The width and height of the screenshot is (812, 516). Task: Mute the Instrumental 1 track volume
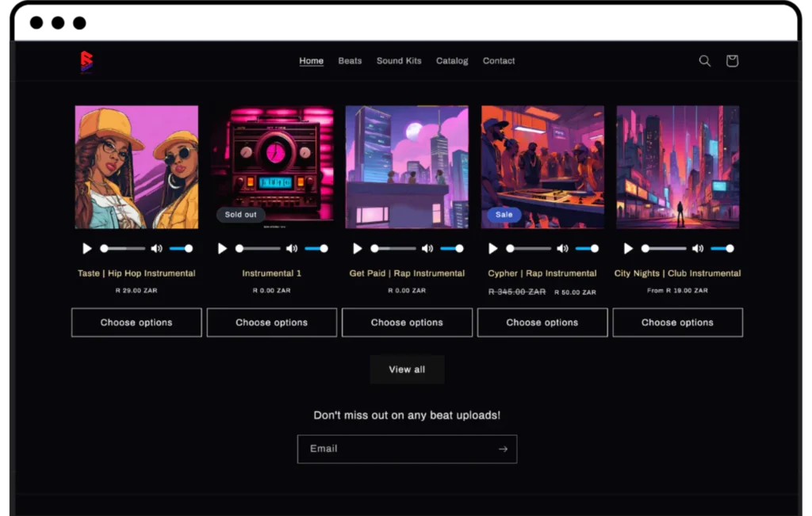point(292,248)
